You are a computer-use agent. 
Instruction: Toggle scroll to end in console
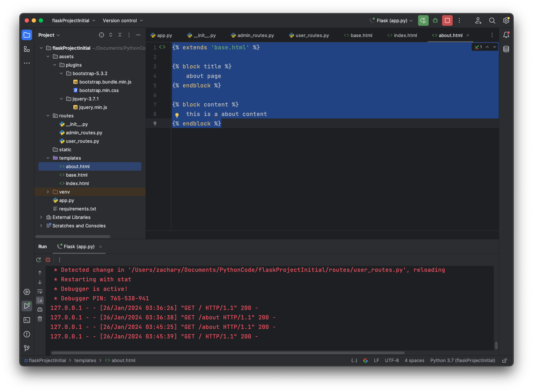pos(40,300)
